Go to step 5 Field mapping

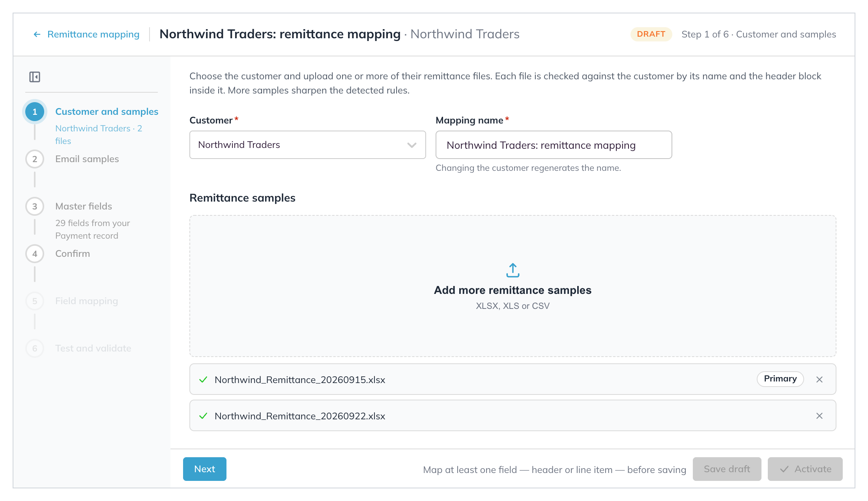[86, 301]
